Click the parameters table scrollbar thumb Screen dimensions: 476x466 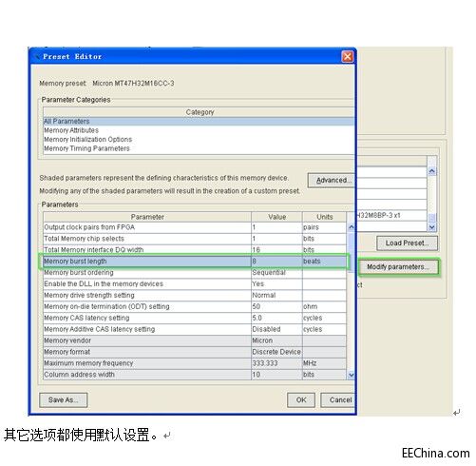tap(351, 252)
